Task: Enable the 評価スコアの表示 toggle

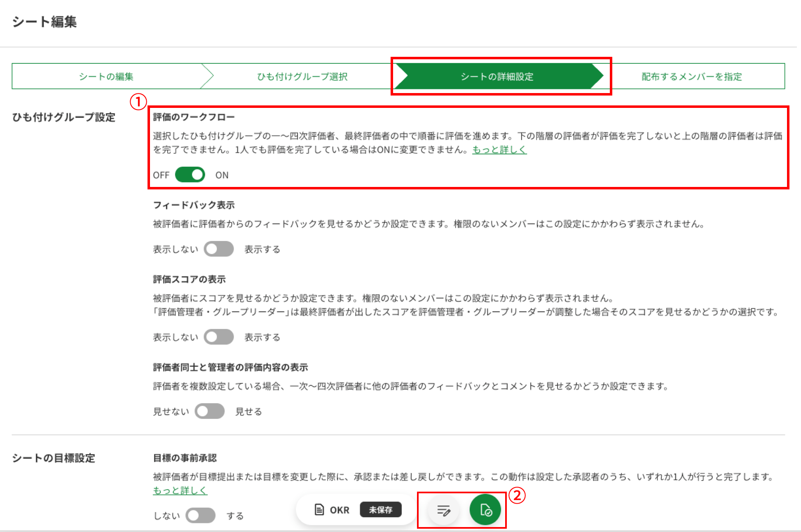Action: (x=218, y=337)
